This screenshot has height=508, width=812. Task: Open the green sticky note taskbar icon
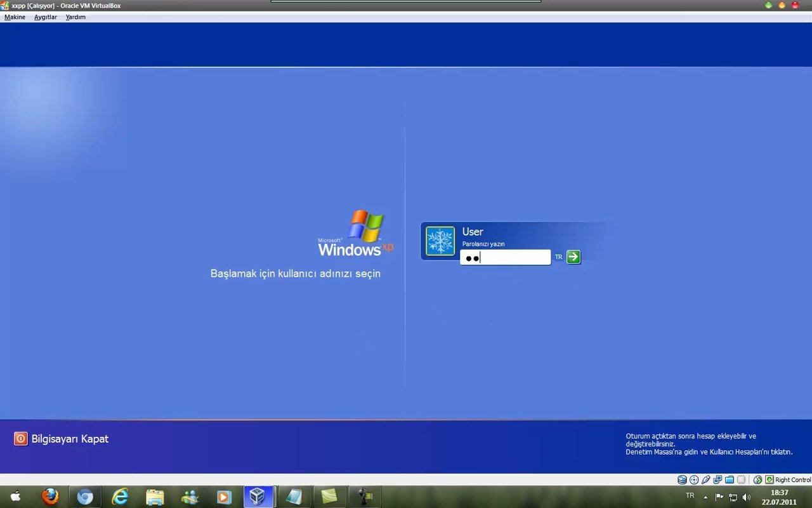[329, 497]
